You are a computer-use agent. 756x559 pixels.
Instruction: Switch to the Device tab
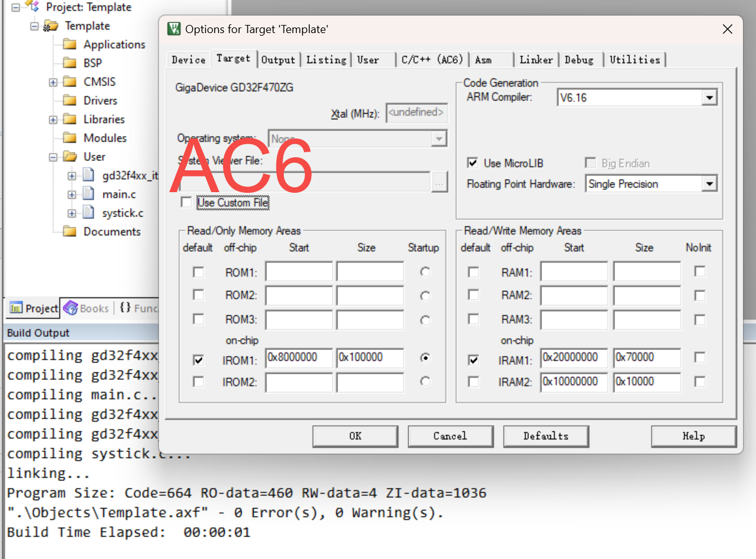click(x=188, y=60)
